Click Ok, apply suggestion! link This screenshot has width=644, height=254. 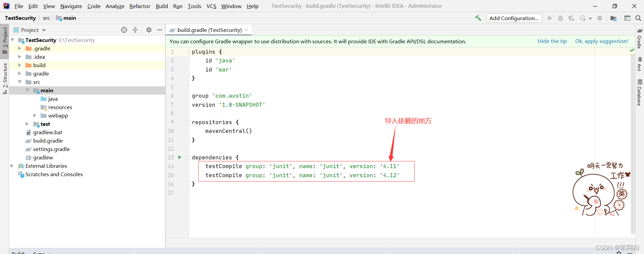602,41
